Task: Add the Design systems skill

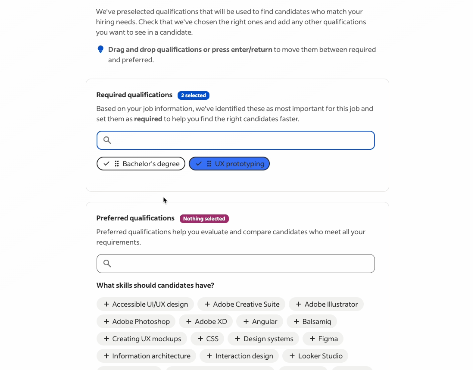Action: pos(263,339)
